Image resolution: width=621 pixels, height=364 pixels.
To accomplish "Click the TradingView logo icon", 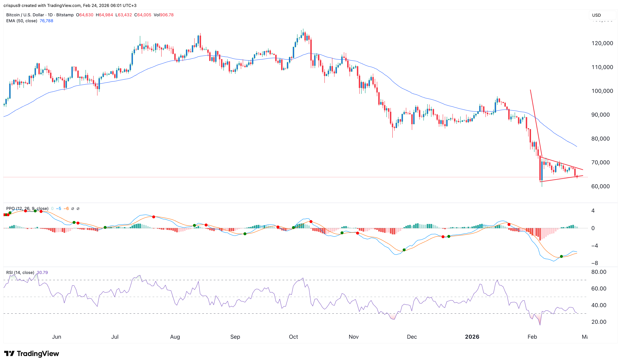I will pyautogui.click(x=9, y=353).
